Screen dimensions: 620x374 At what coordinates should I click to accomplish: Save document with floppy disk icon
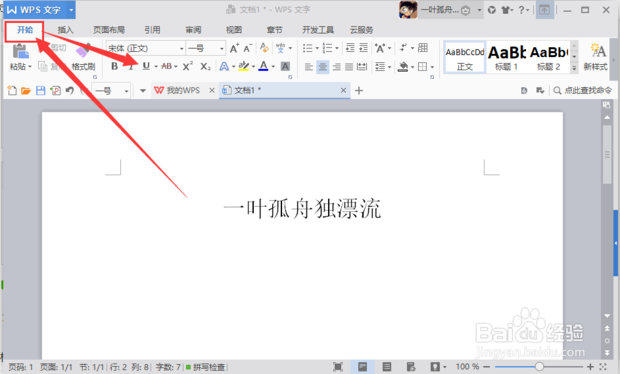(40, 91)
